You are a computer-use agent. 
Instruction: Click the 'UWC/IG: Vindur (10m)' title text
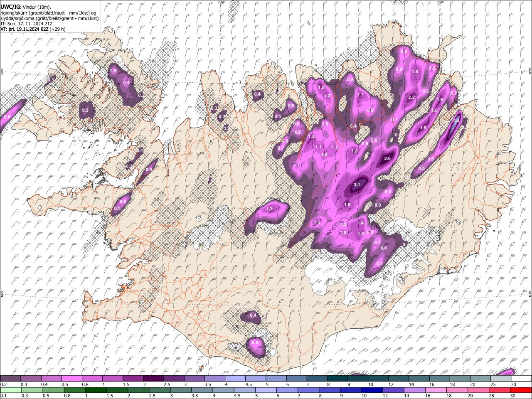26,7
